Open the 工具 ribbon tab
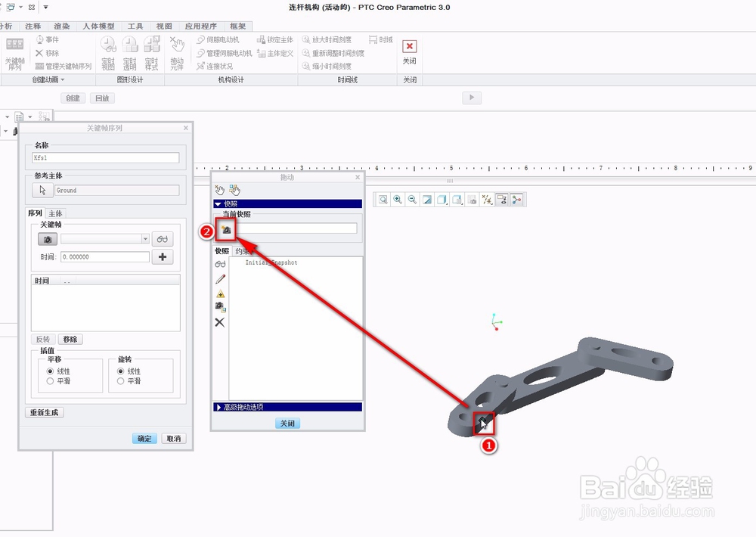The height and width of the screenshot is (537, 756). pyautogui.click(x=135, y=26)
